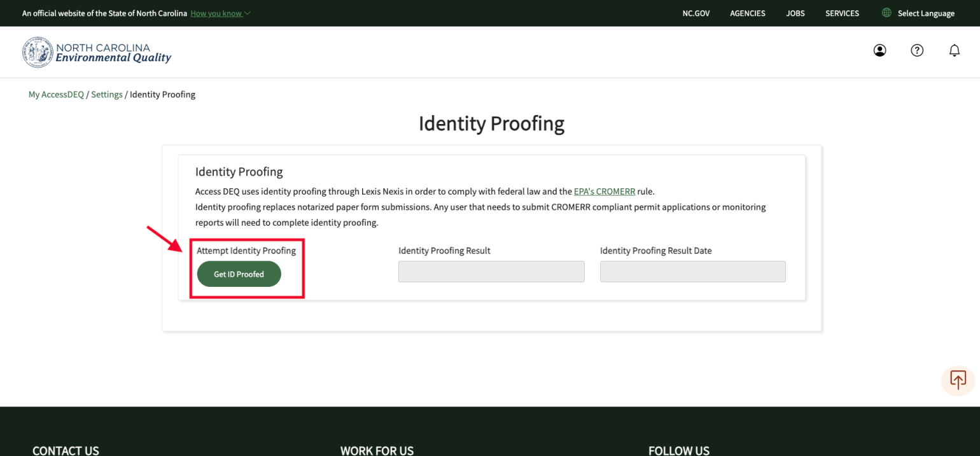
Task: Open the AGENCIES menu item
Action: [x=747, y=13]
